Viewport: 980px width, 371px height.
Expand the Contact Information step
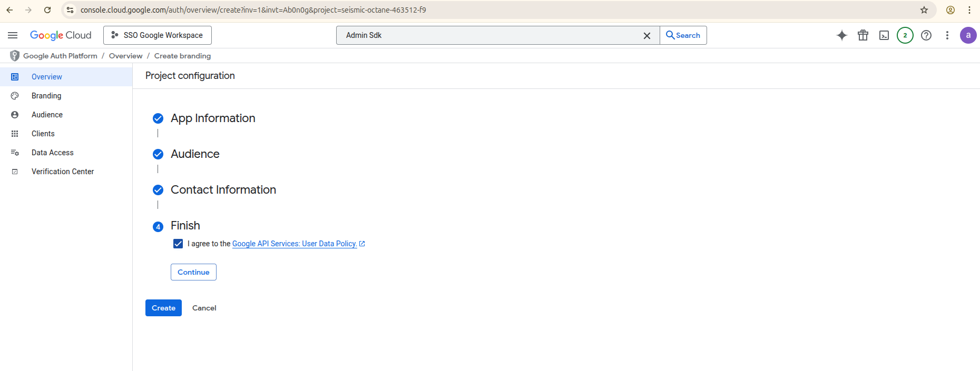pos(223,190)
